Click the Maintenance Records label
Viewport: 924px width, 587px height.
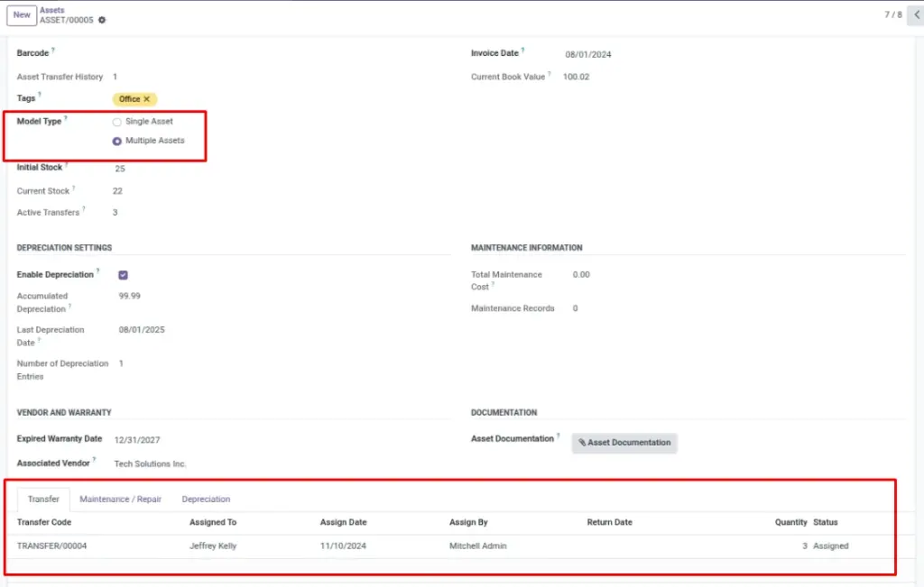pos(513,308)
